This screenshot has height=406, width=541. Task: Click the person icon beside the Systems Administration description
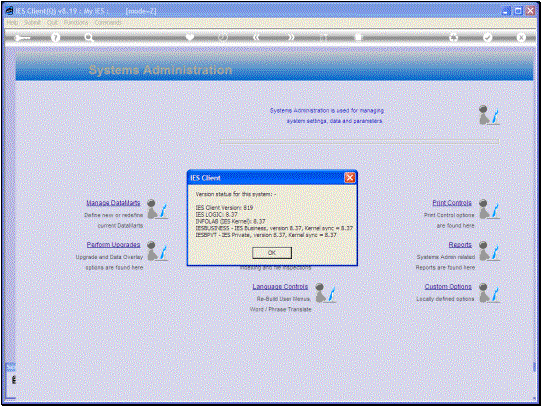489,115
